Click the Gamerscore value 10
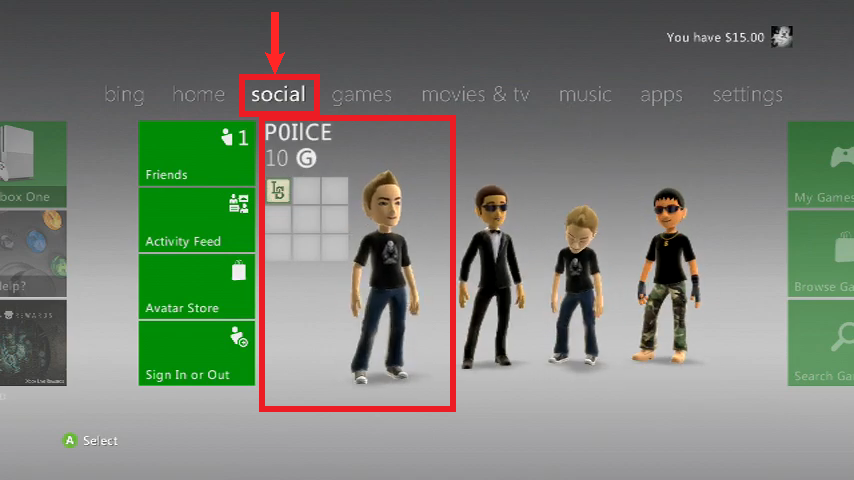854x480 pixels. click(277, 159)
